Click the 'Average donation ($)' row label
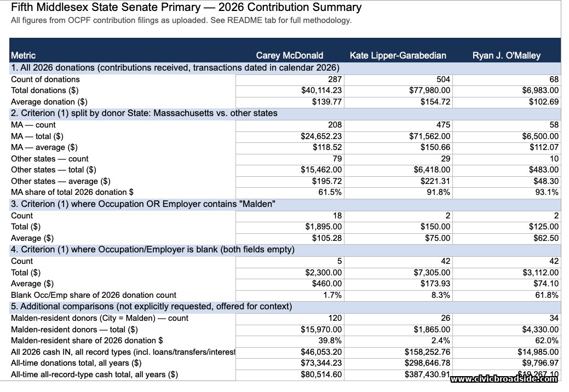The height and width of the screenshot is (392, 569). coord(49,102)
